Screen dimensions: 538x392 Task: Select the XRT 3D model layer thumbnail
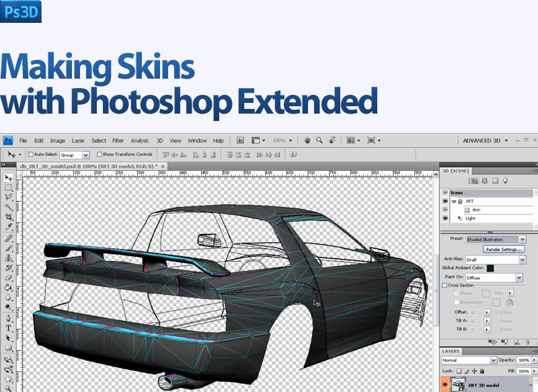coord(458,385)
